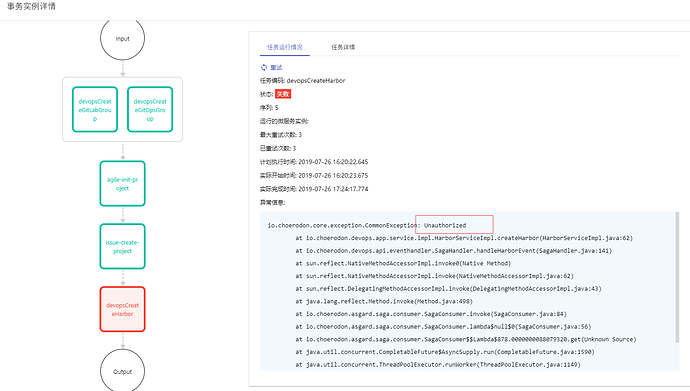The image size is (690, 391).
Task: Select agile-init-project task node
Action: tap(122, 183)
